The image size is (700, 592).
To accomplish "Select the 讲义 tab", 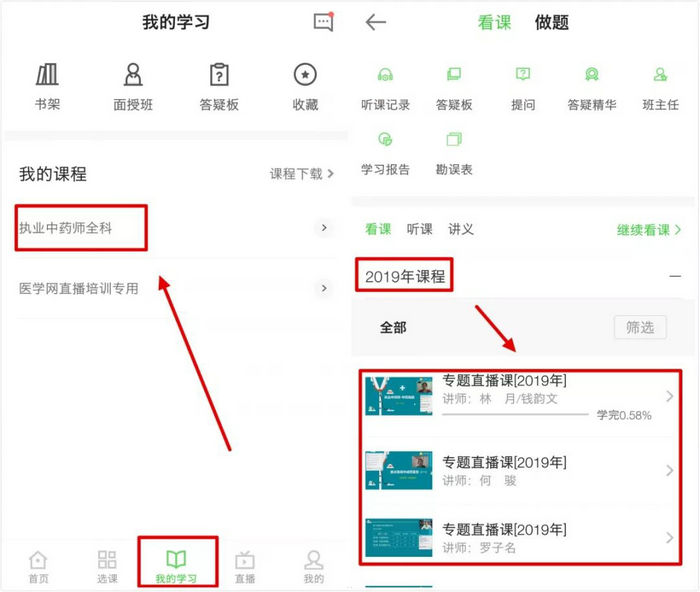I will [x=461, y=229].
